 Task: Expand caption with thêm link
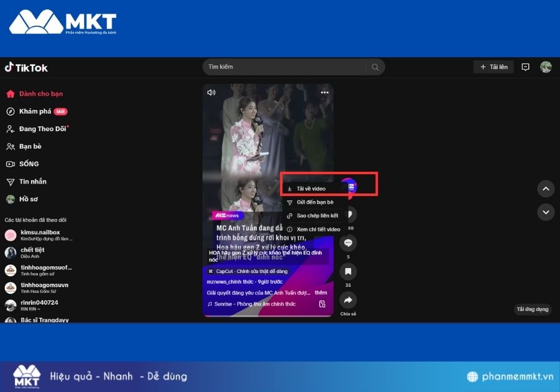tap(320, 292)
